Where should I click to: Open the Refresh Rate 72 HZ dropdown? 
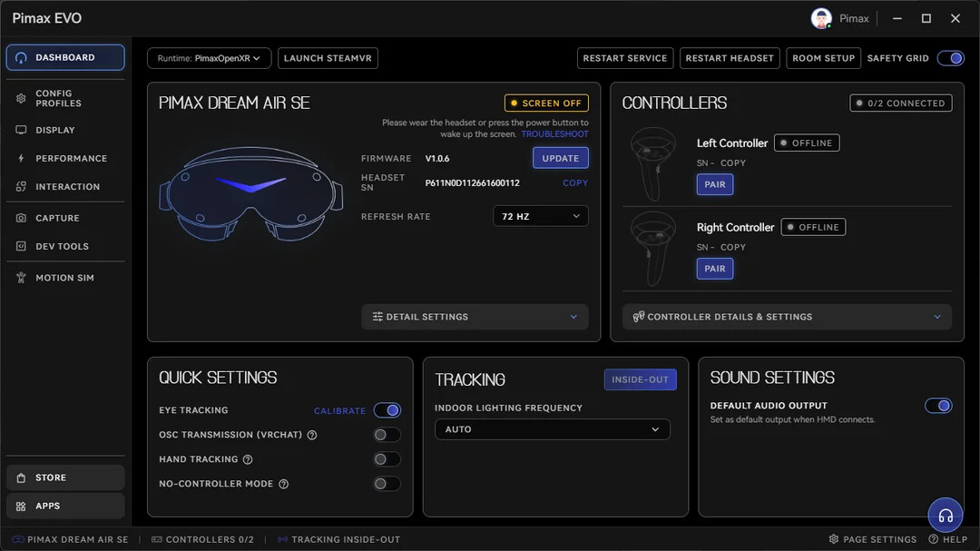point(541,216)
